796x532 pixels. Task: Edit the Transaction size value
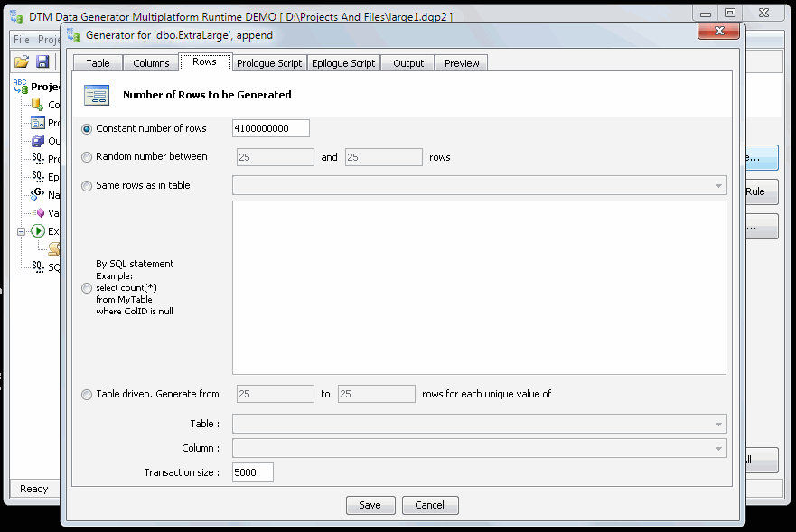pos(251,471)
